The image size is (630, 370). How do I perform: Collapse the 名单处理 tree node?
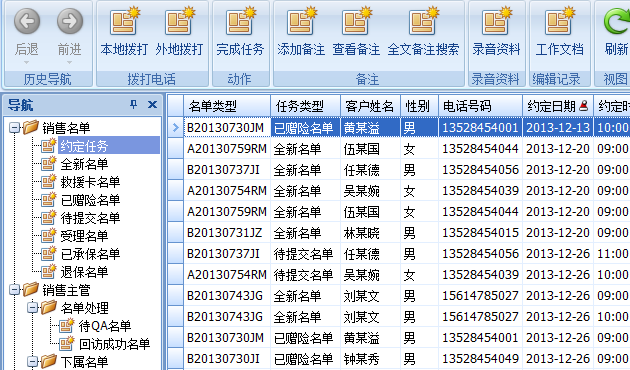[33, 308]
